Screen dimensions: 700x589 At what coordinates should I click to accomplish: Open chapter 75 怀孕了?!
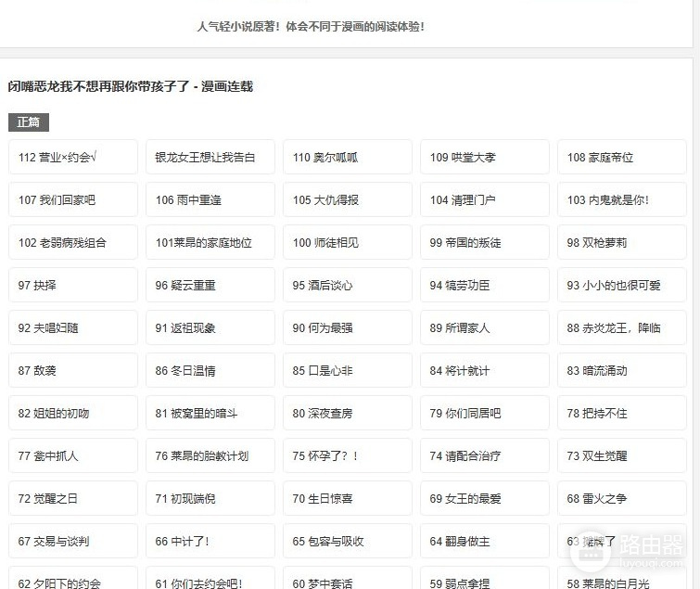point(348,455)
